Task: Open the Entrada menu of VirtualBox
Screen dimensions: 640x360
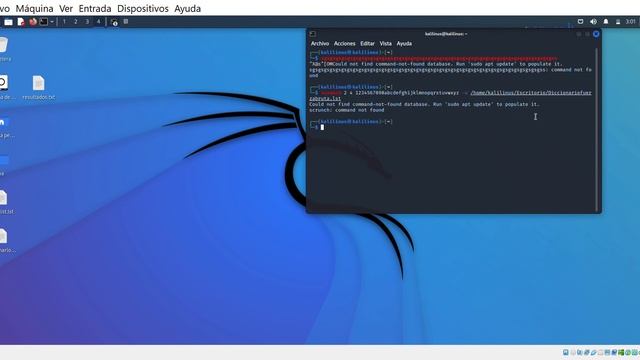Action: [x=95, y=9]
